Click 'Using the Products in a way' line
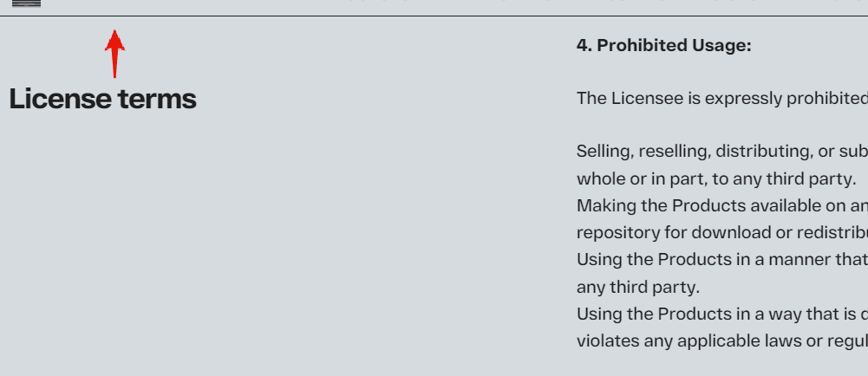 pyautogui.click(x=721, y=314)
